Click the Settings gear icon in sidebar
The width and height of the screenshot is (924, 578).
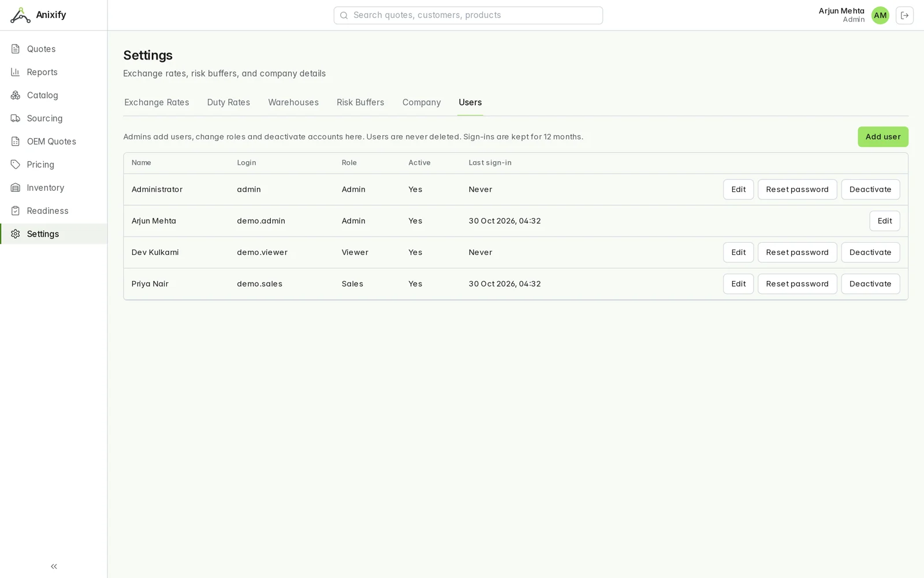point(16,234)
